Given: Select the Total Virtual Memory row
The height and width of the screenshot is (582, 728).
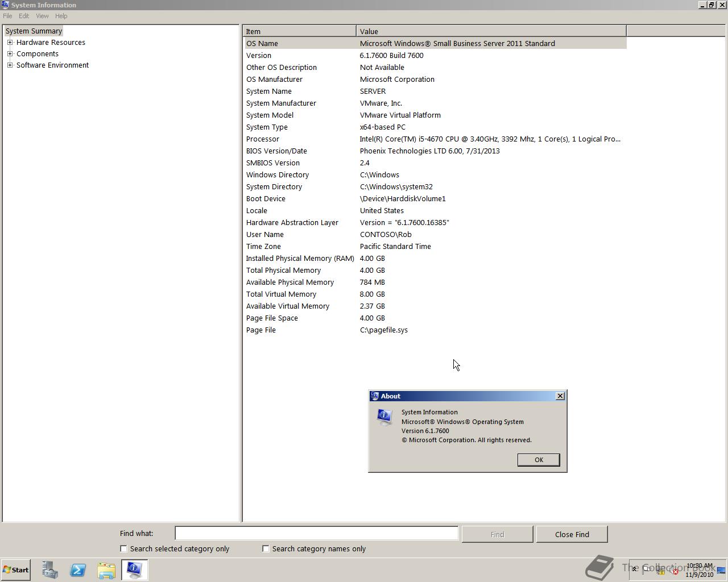Looking at the screenshot, I should (x=435, y=294).
